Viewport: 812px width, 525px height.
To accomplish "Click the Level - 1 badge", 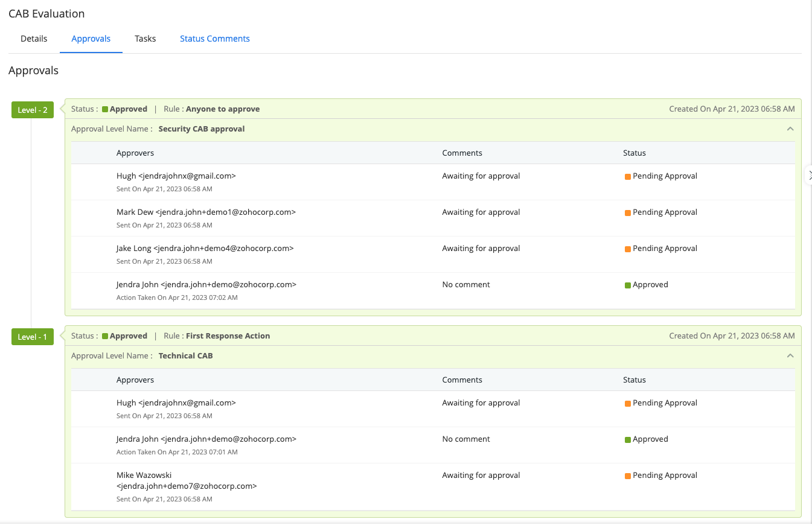I will pos(33,337).
